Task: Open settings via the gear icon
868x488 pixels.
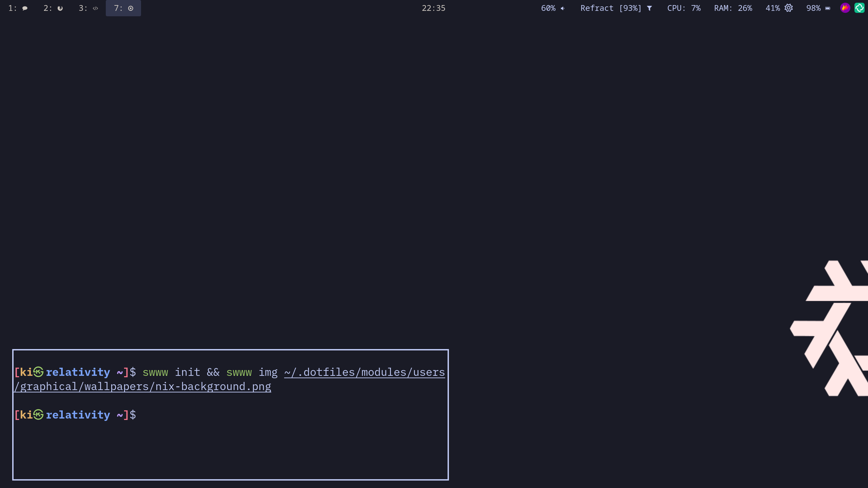Action: (788, 8)
